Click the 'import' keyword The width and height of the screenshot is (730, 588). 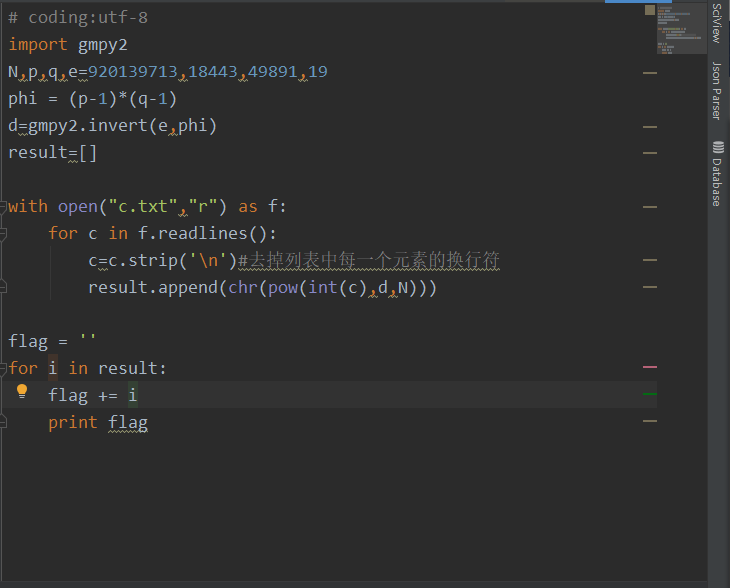click(x=38, y=45)
